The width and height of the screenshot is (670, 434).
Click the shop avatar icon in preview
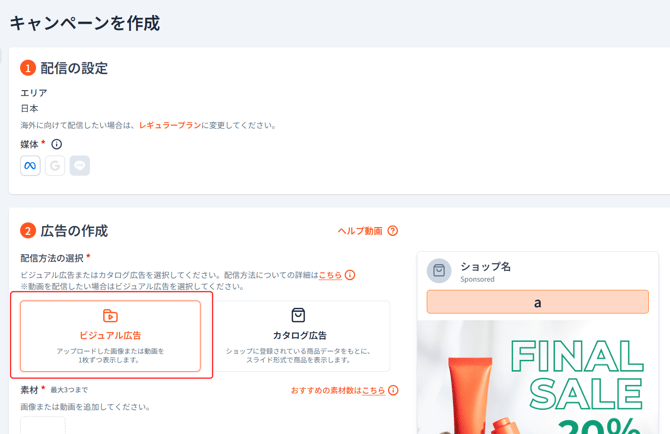tap(439, 271)
